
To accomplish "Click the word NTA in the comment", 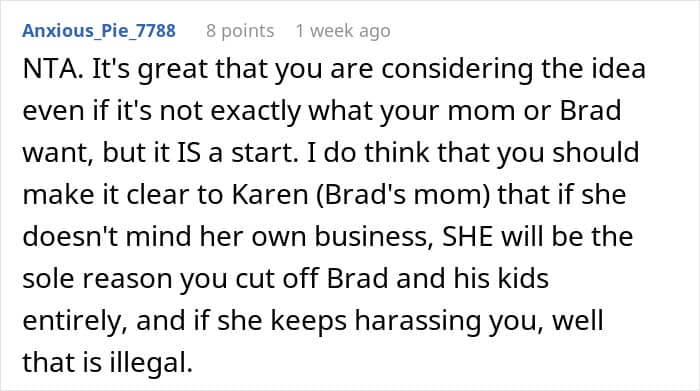I will tap(49, 69).
